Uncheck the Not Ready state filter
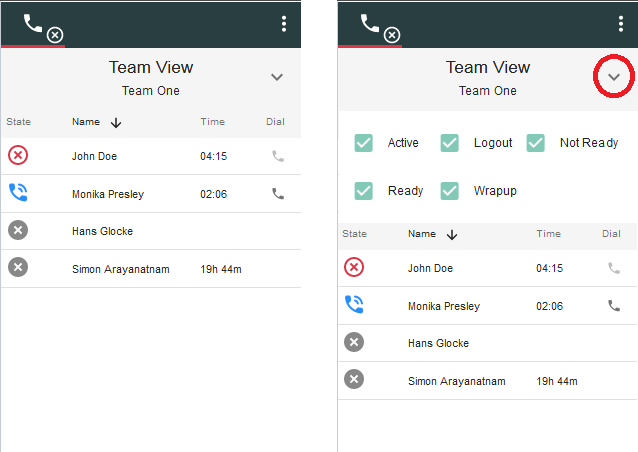Viewport: 638px width, 452px height. tap(535, 143)
